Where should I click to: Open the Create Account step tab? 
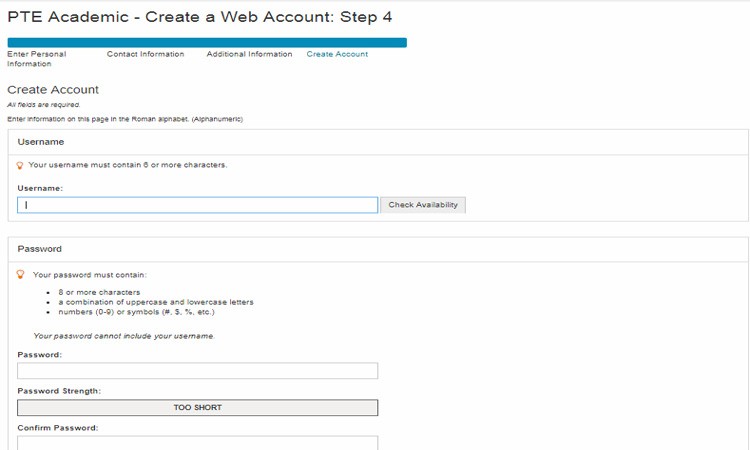click(x=337, y=54)
